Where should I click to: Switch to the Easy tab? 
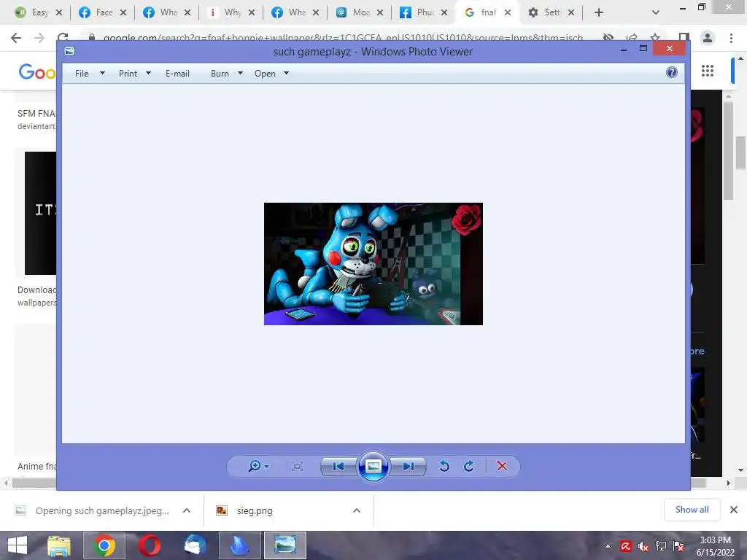pyautogui.click(x=39, y=12)
